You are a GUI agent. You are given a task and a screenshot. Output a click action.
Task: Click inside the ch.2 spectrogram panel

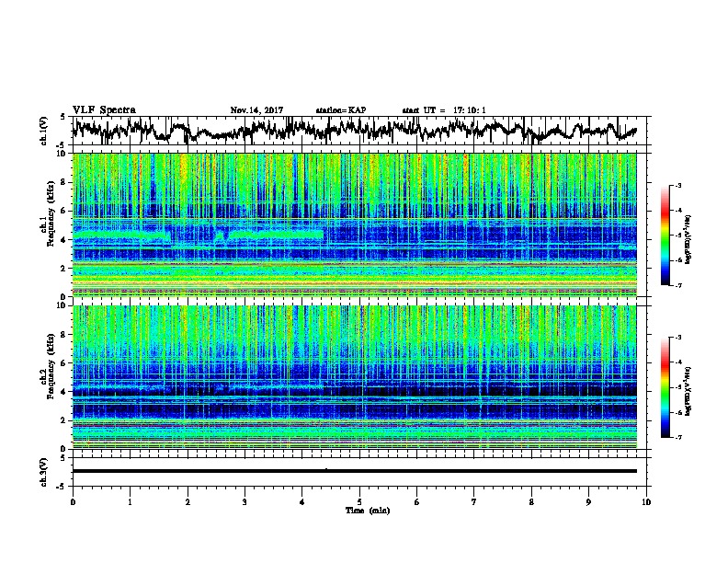pos(355,377)
